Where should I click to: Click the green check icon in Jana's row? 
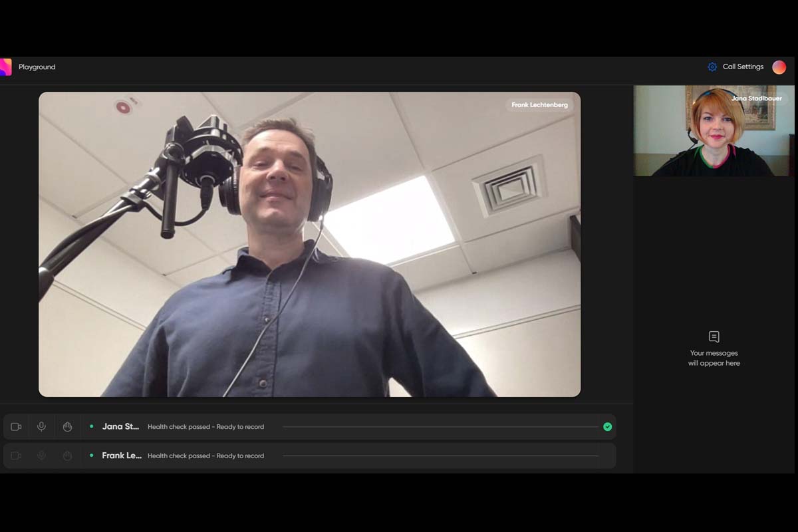click(607, 427)
